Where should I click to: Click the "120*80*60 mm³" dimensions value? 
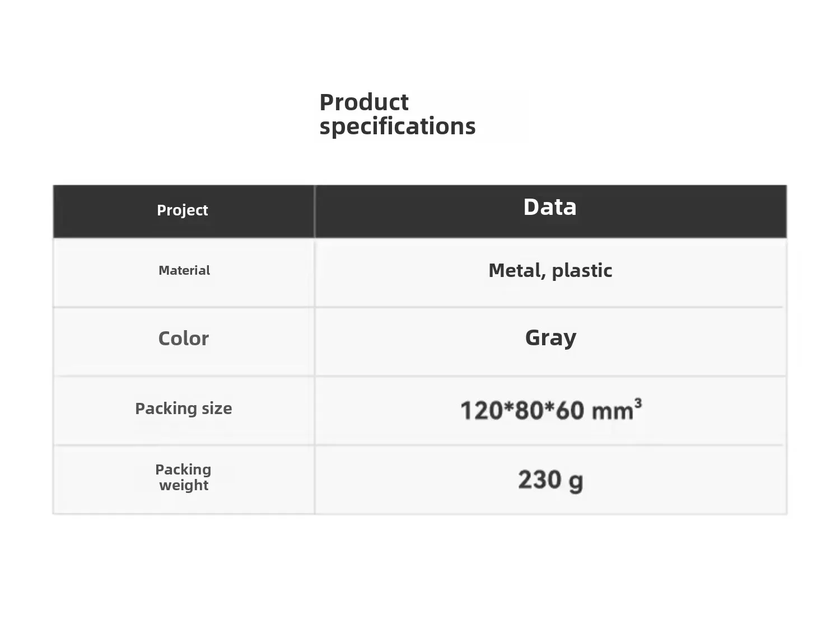[550, 410]
